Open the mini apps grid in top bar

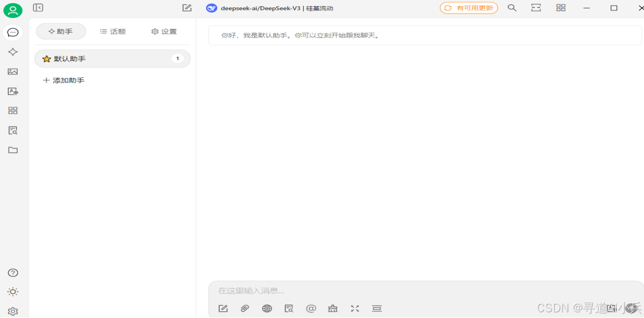click(x=561, y=8)
